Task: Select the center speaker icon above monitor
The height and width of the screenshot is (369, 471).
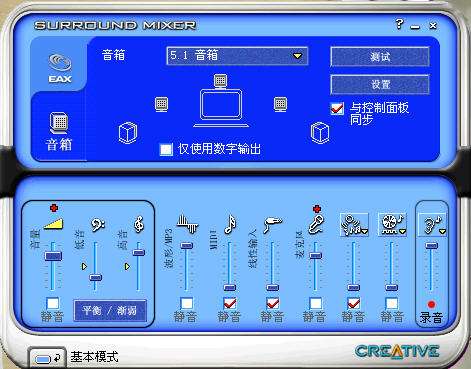Action: [220, 81]
